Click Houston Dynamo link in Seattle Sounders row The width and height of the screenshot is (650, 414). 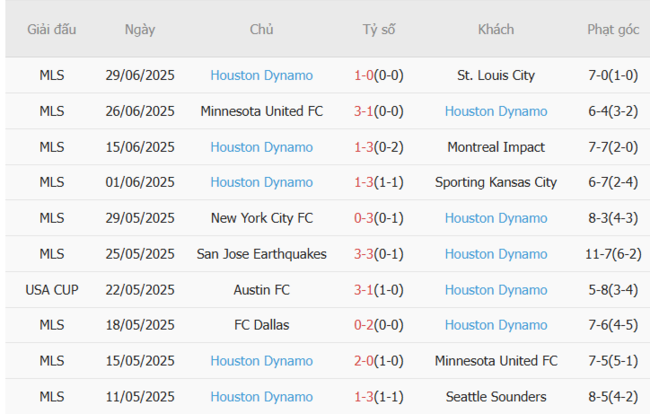coord(262,397)
